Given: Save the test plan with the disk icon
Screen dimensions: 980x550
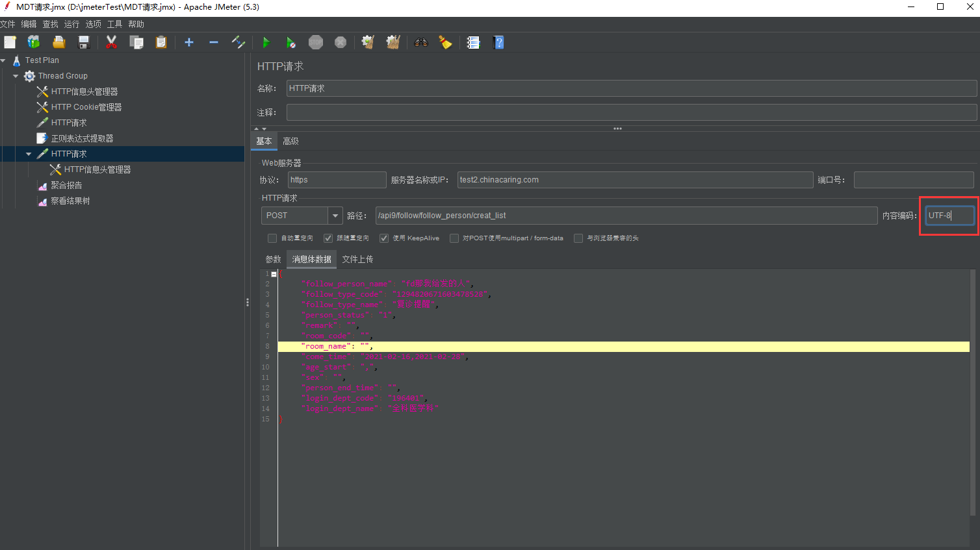Looking at the screenshot, I should tap(84, 42).
